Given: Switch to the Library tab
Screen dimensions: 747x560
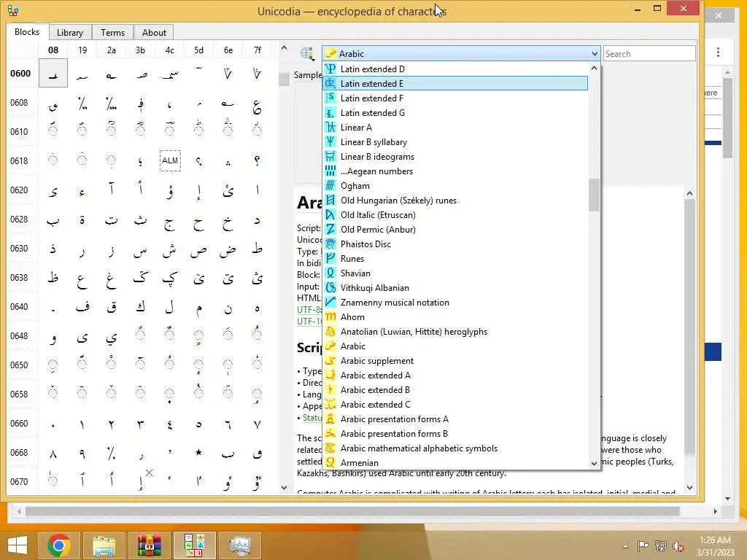Looking at the screenshot, I should 70,32.
